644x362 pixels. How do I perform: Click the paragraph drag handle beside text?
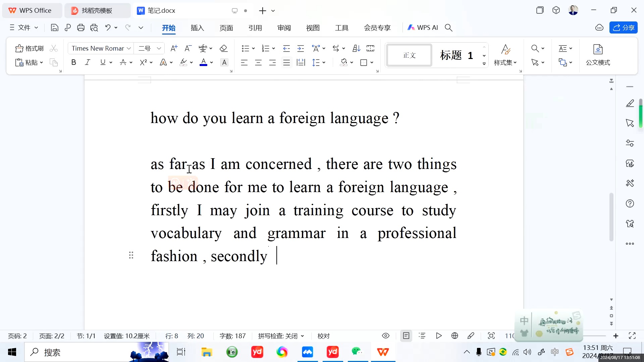131,255
